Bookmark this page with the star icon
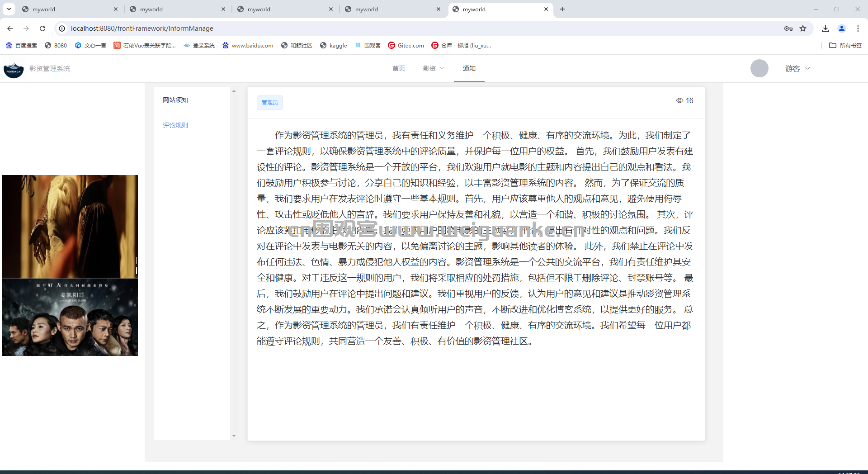Viewport: 868px width, 474px height. click(803, 28)
